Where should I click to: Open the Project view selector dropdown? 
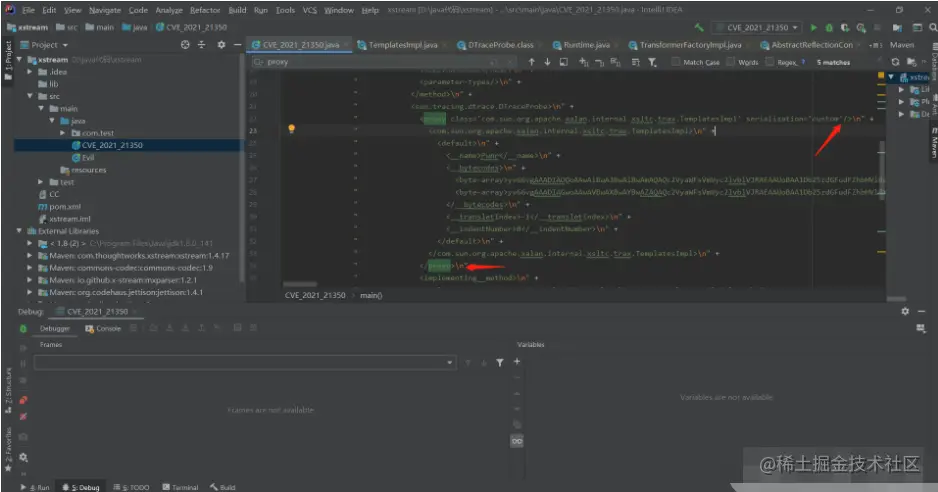(x=44, y=45)
